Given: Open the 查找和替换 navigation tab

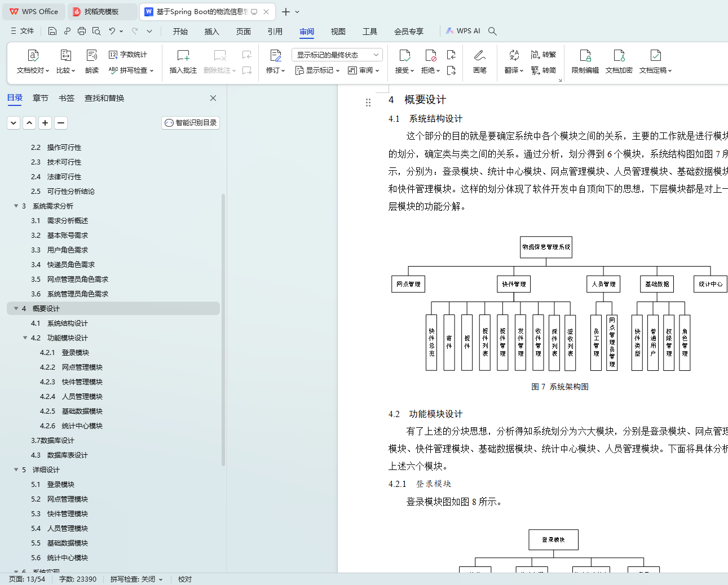Looking at the screenshot, I should click(x=104, y=98).
